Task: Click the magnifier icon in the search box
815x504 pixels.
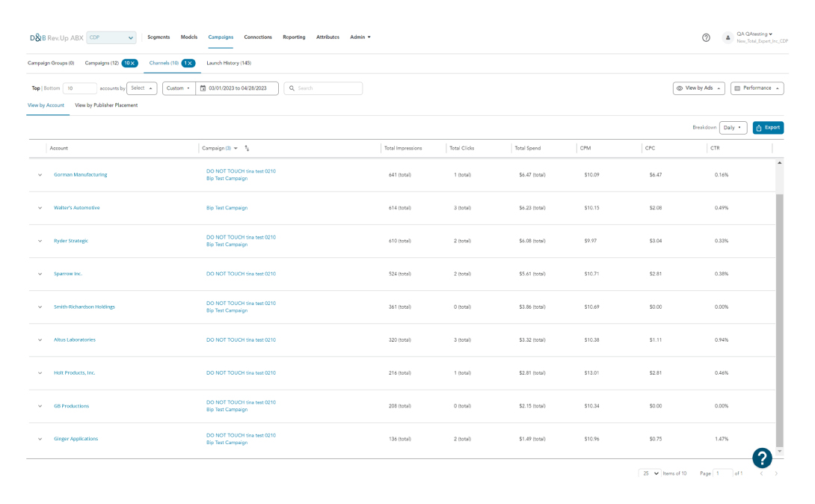Action: coord(292,88)
